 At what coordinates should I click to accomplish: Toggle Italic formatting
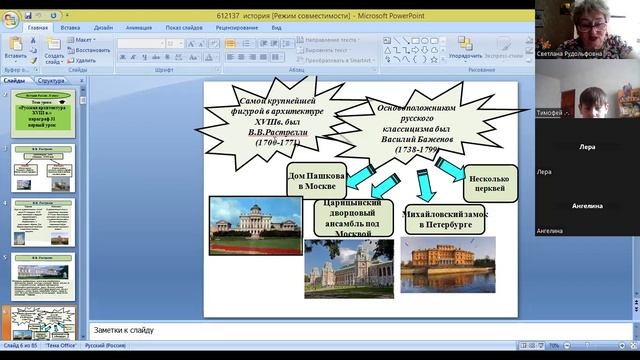pyautogui.click(x=133, y=57)
